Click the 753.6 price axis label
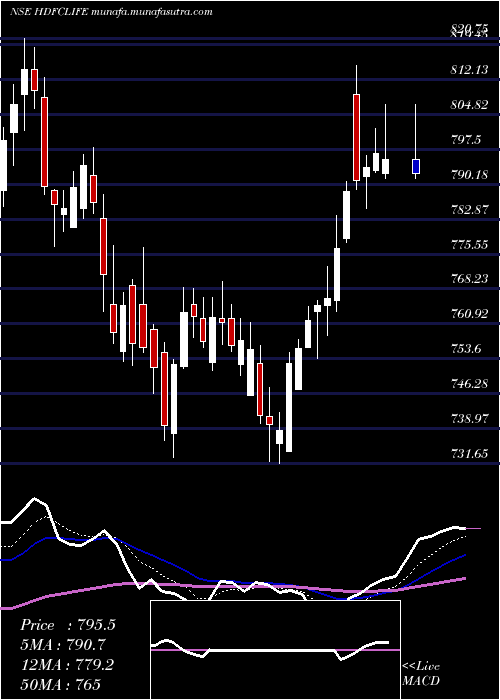The height and width of the screenshot is (700, 500). tap(466, 349)
